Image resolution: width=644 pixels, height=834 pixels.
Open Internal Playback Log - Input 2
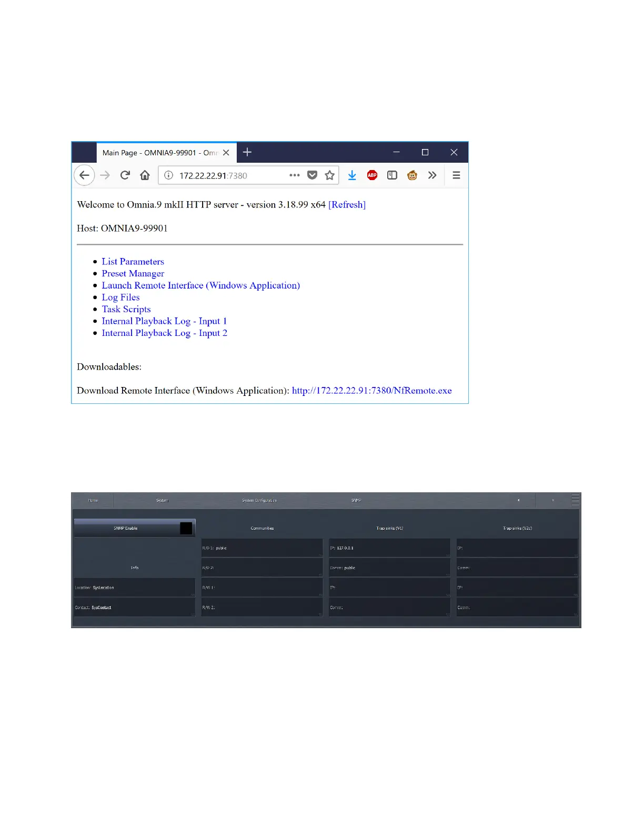pyautogui.click(x=164, y=333)
